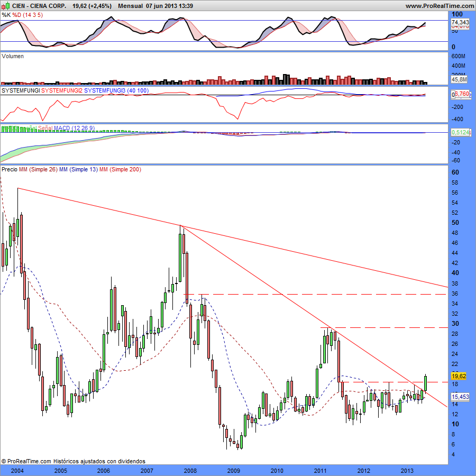This screenshot has width=476, height=476.
Task: Click the 30 label on the price axis
Action: (x=455, y=324)
